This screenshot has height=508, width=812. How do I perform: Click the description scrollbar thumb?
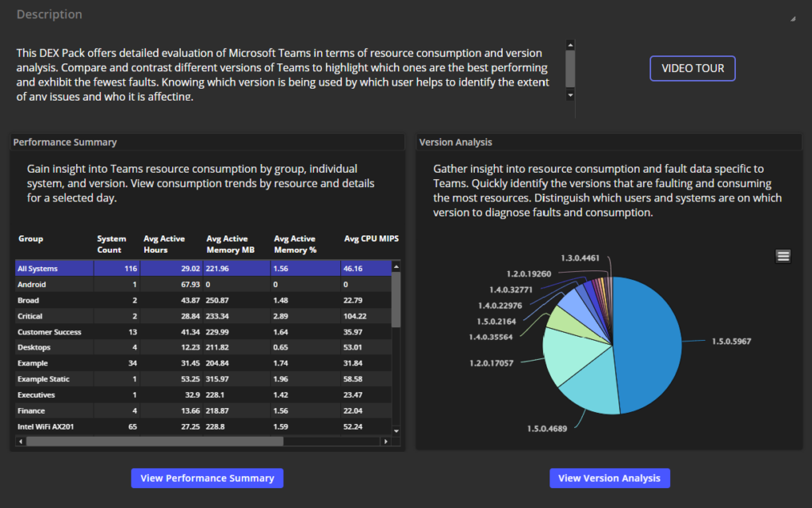coord(570,68)
